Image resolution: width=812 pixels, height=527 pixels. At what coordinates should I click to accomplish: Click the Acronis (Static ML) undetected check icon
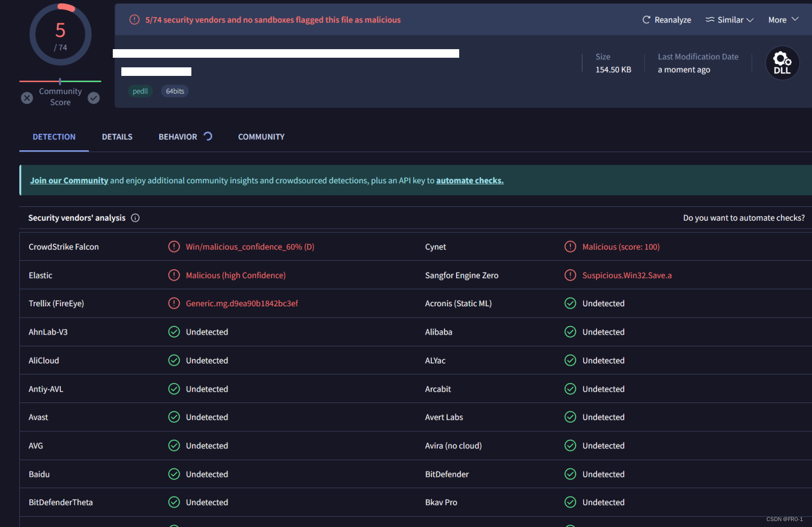point(570,303)
